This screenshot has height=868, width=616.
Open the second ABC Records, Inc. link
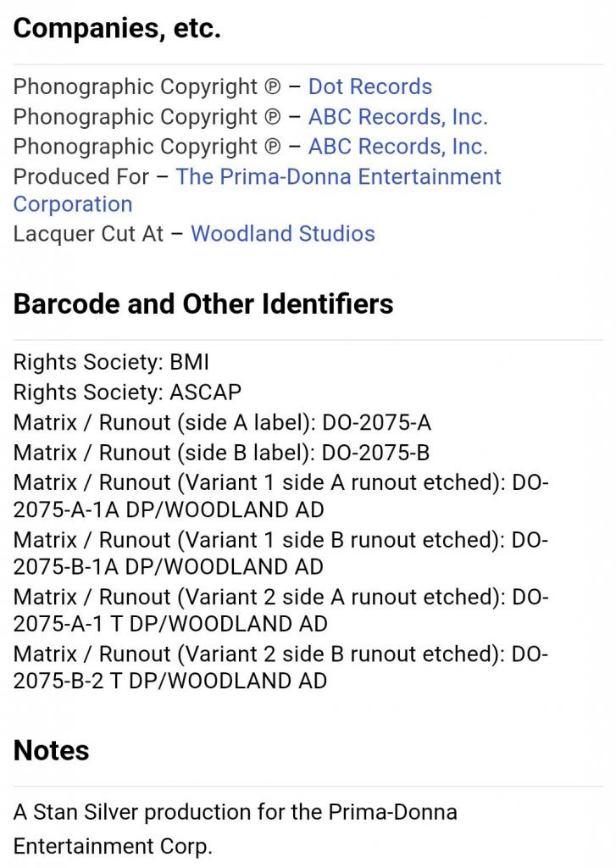[397, 147]
